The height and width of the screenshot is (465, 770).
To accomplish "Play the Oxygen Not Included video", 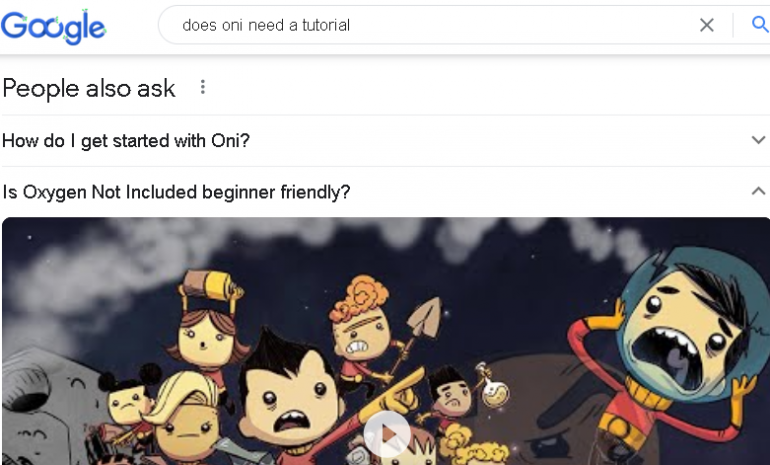I will pyautogui.click(x=387, y=434).
